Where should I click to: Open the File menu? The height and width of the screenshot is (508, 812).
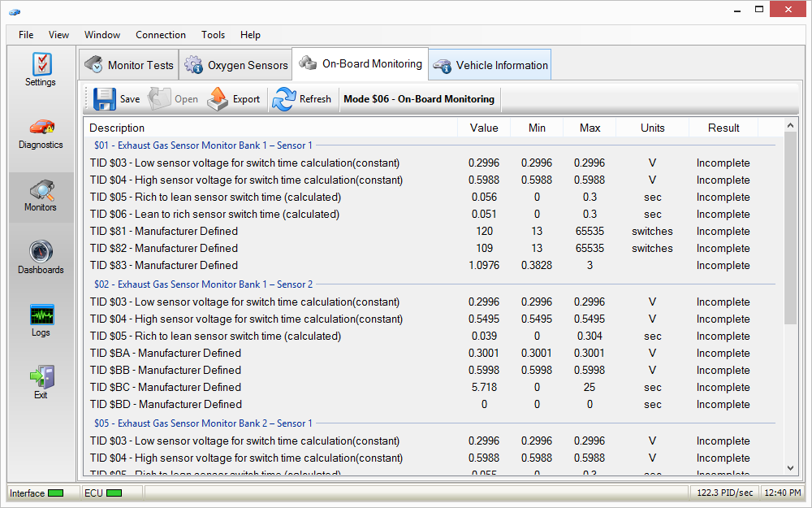(x=26, y=35)
